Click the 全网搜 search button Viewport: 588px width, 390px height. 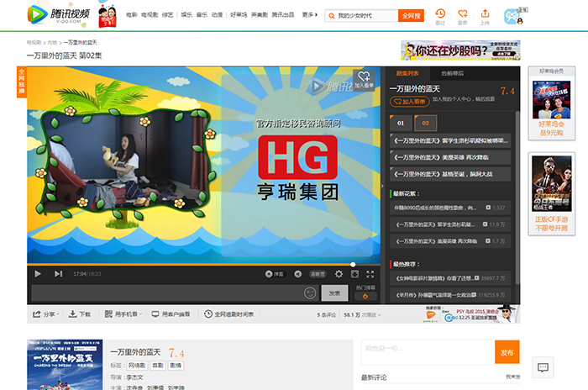(x=411, y=16)
